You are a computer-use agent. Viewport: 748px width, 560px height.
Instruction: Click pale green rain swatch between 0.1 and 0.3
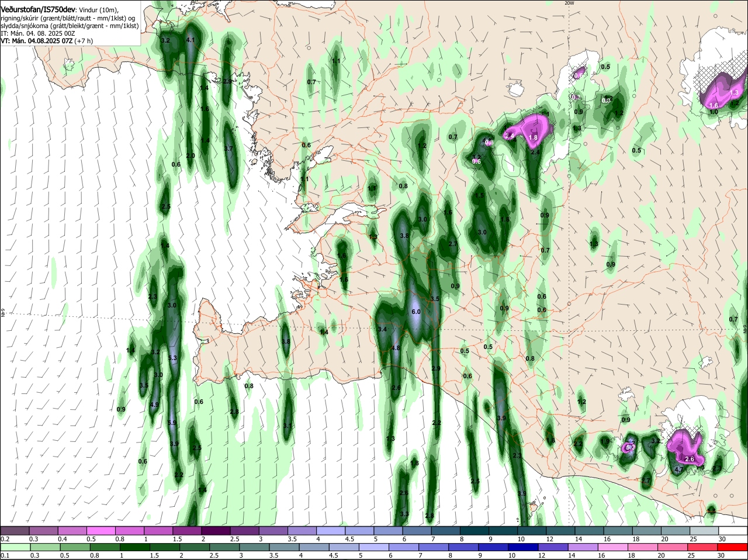[15, 547]
